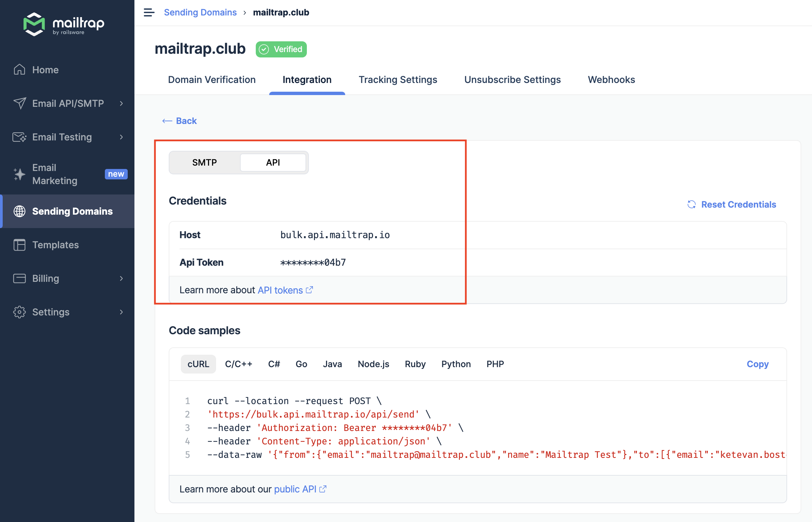812x522 pixels.
Task: Open the Settings gear icon
Action: (19, 312)
